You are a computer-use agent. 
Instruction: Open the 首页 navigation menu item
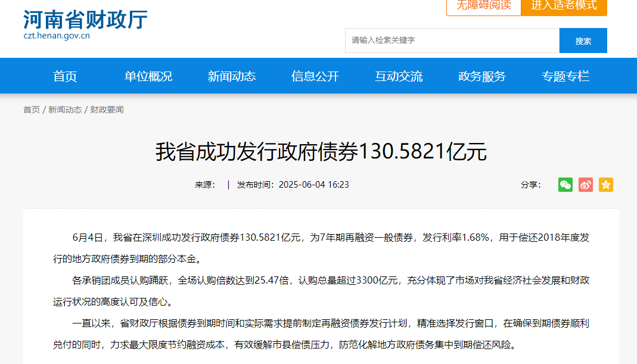(64, 76)
